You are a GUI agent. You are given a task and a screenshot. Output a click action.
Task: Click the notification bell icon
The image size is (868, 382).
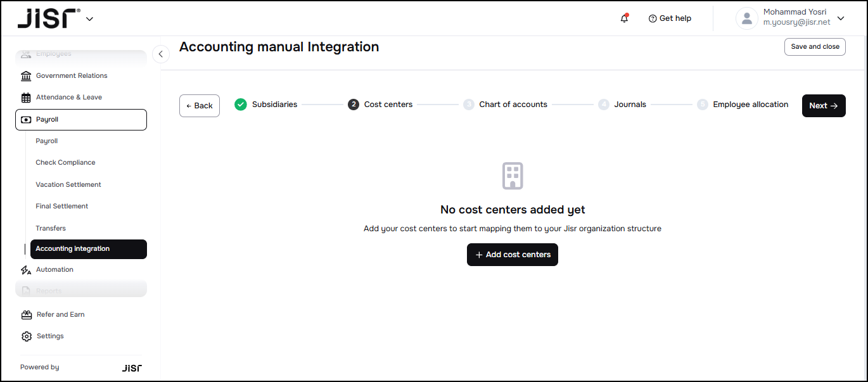pyautogui.click(x=624, y=18)
